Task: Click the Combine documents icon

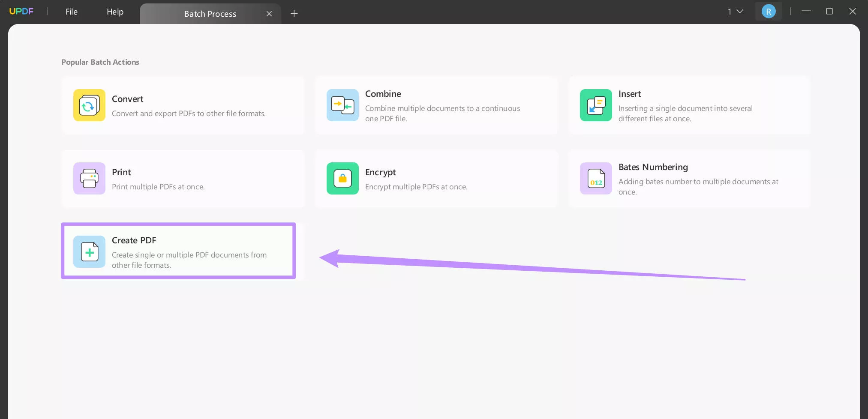Action: tap(342, 105)
